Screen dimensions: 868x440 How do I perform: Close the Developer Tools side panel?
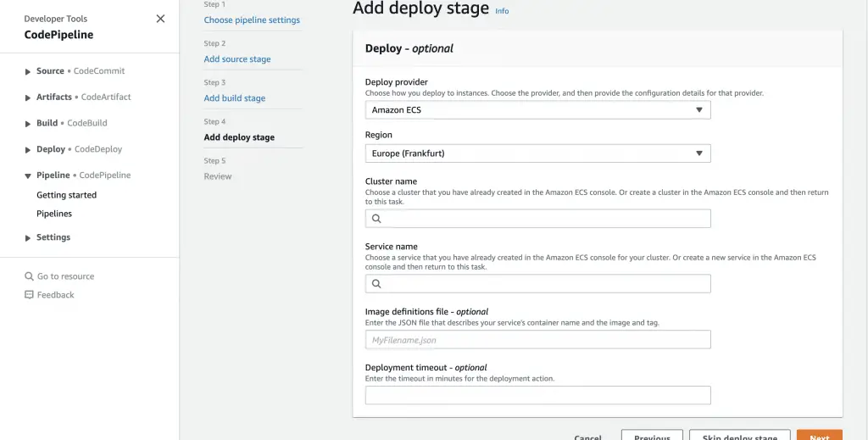(x=160, y=19)
